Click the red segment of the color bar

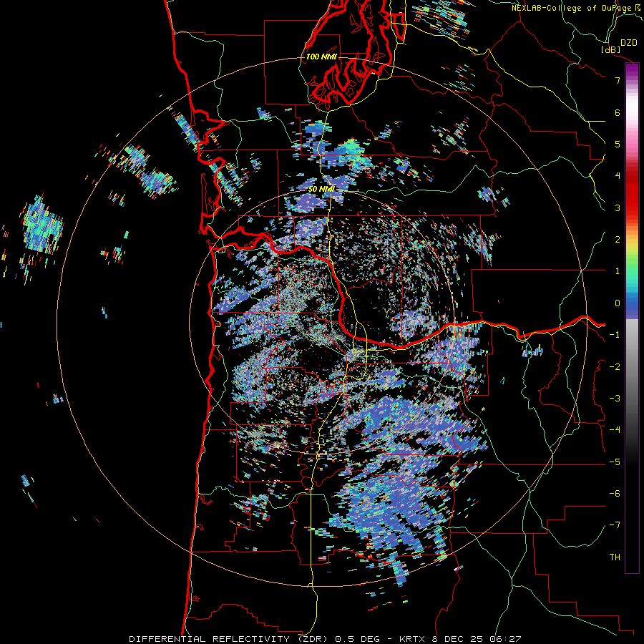coord(632,193)
